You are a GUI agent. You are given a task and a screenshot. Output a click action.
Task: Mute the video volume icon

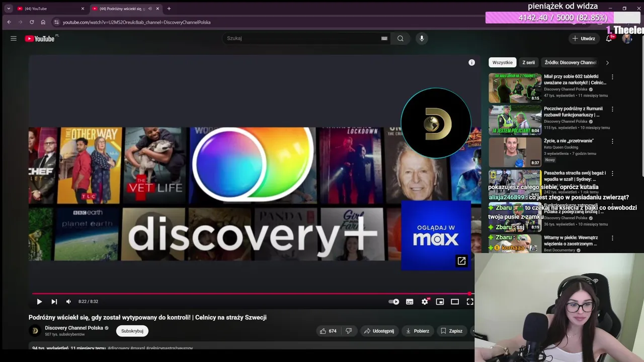click(x=68, y=302)
